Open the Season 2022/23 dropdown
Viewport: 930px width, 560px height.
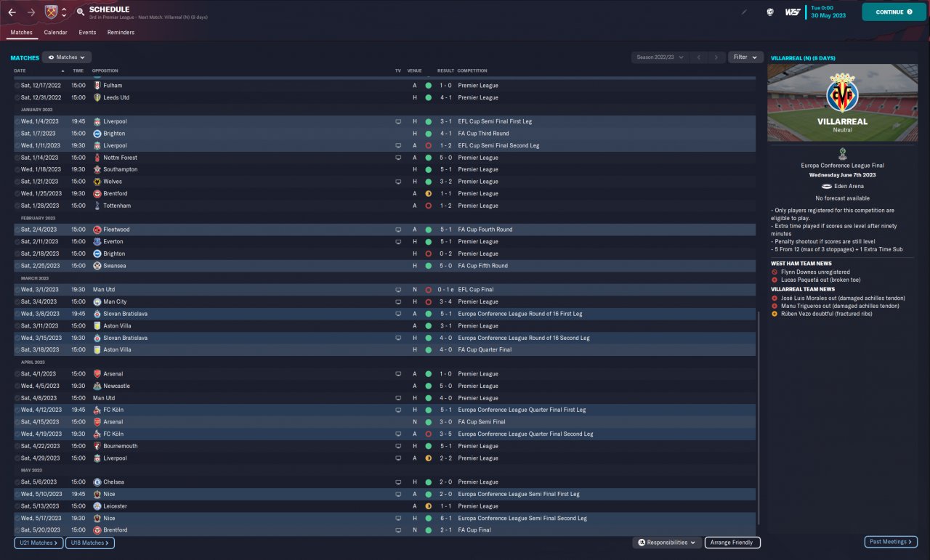click(660, 57)
